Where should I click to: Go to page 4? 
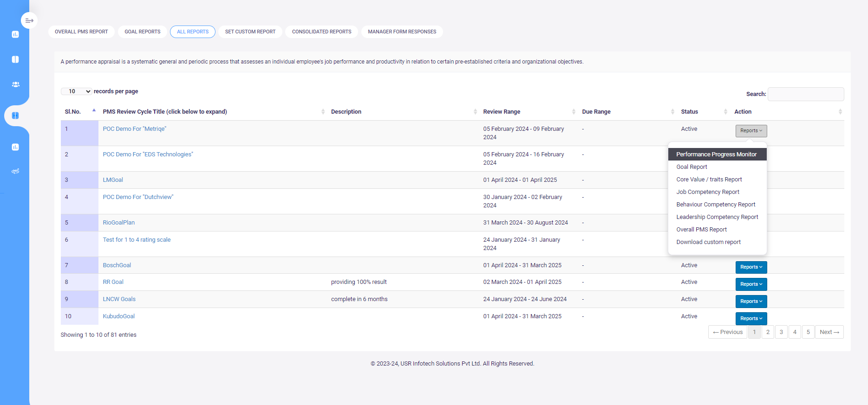795,332
